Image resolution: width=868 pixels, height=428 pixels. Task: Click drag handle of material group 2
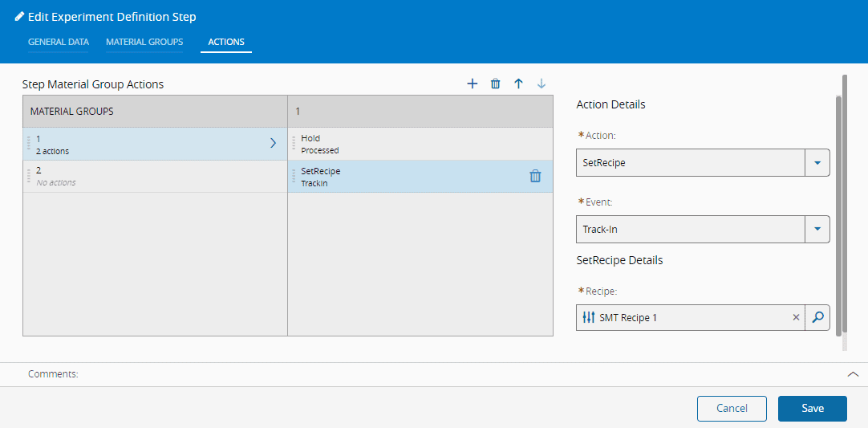[x=29, y=176]
